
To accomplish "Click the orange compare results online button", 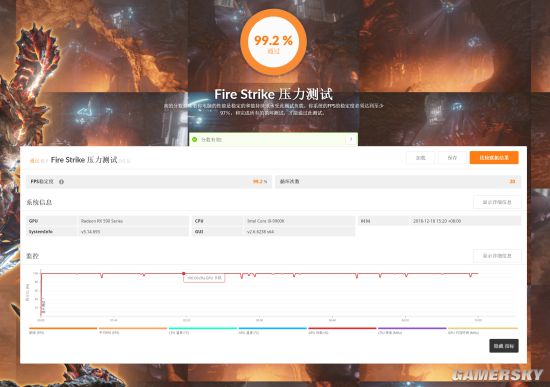I will pyautogui.click(x=494, y=158).
